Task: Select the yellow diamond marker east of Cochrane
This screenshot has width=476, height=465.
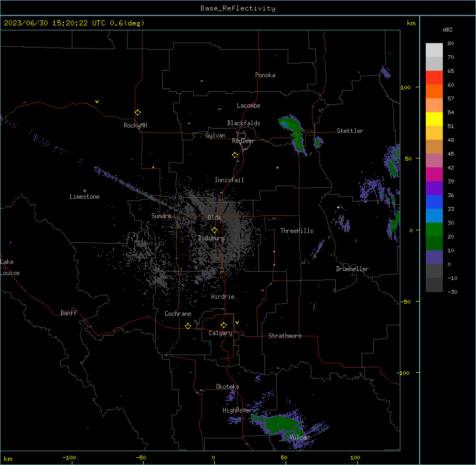Action: click(188, 326)
